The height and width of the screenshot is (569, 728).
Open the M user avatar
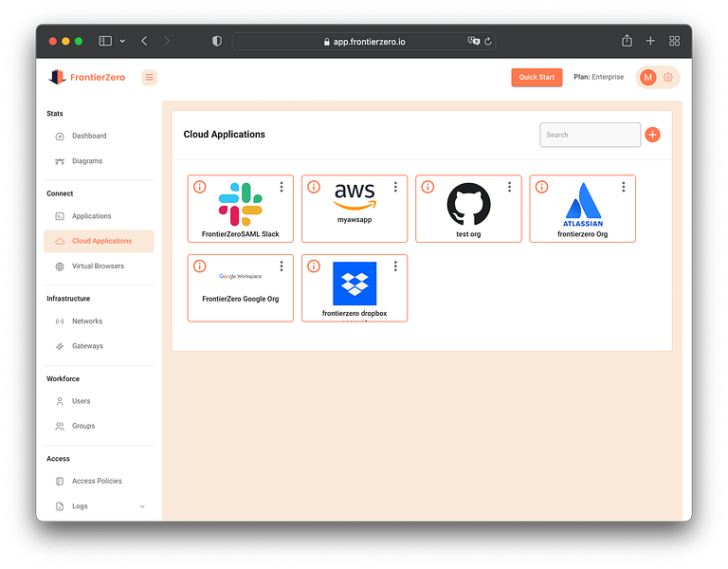coord(648,77)
